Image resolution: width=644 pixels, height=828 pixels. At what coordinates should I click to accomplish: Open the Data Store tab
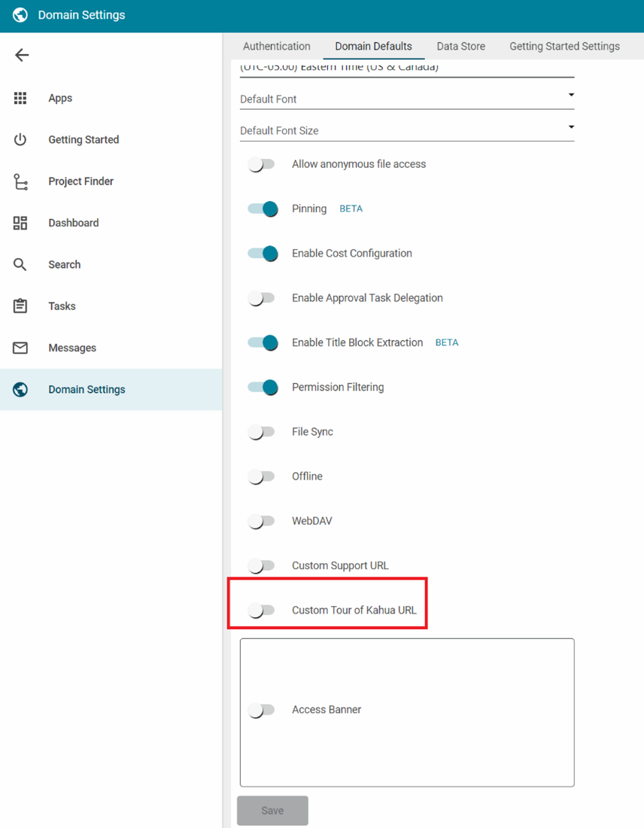(x=460, y=46)
